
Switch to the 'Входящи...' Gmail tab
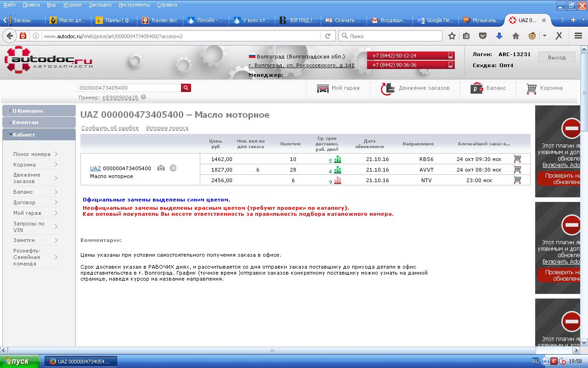(390, 20)
